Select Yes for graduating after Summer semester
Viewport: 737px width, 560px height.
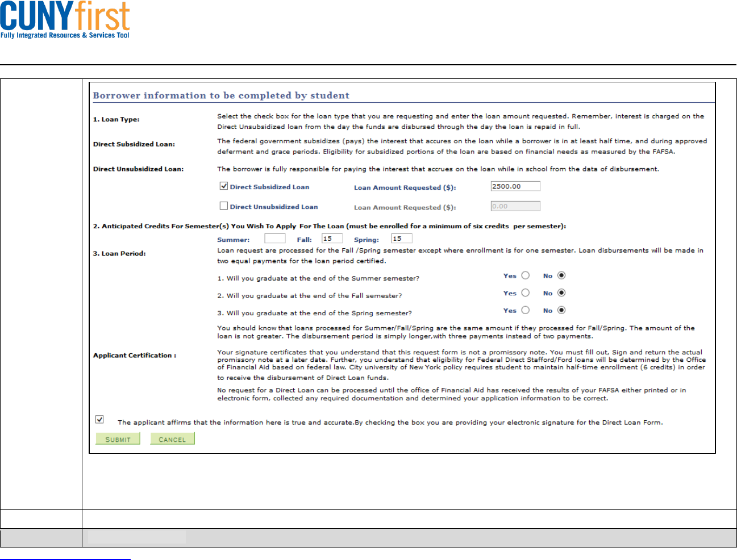[x=526, y=275]
